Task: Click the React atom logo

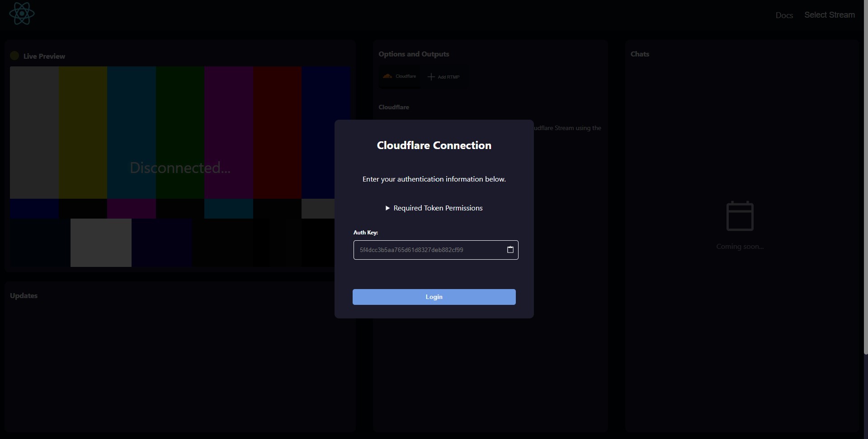Action: (22, 14)
